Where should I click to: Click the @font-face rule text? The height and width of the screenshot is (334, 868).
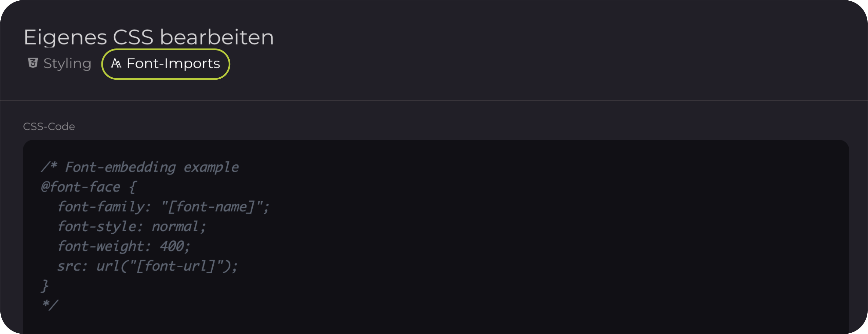coord(80,187)
